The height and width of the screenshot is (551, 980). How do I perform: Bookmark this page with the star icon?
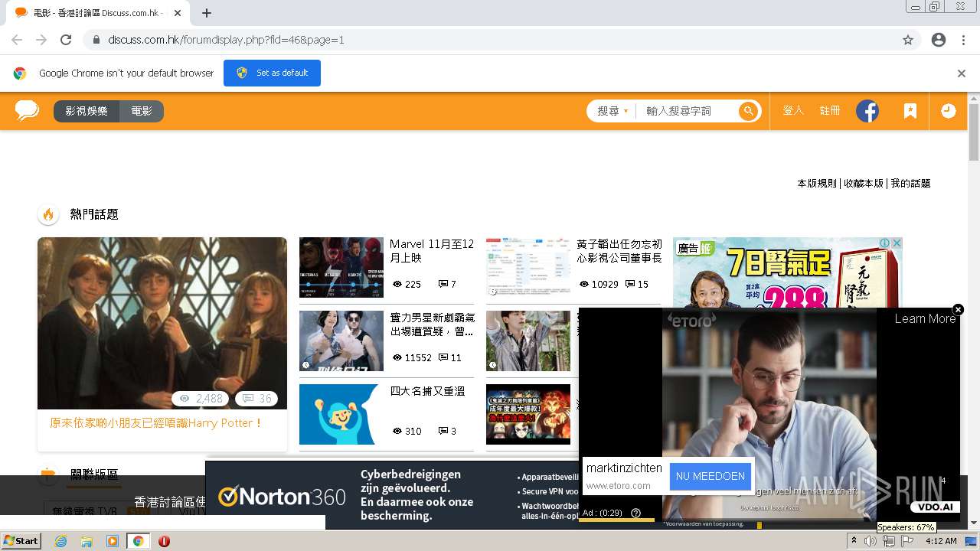[x=908, y=40]
